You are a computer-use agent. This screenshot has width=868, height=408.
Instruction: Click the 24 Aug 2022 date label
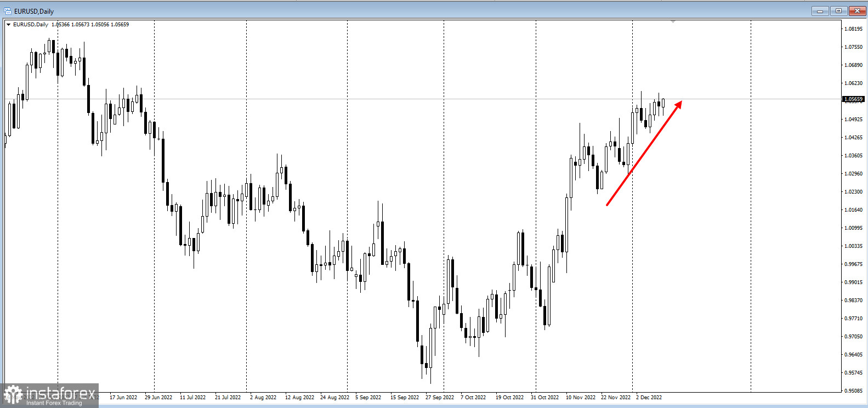click(x=335, y=398)
